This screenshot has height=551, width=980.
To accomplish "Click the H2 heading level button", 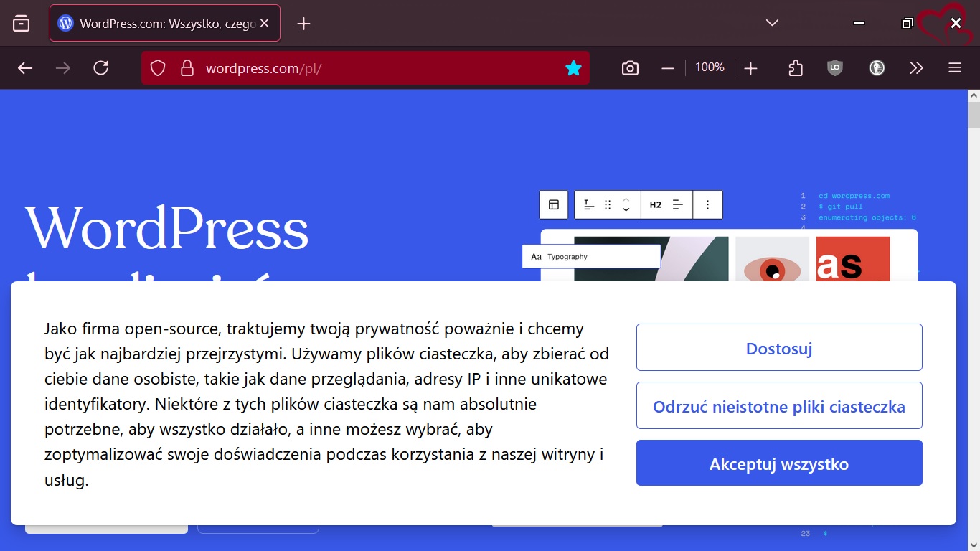I will tap(656, 204).
